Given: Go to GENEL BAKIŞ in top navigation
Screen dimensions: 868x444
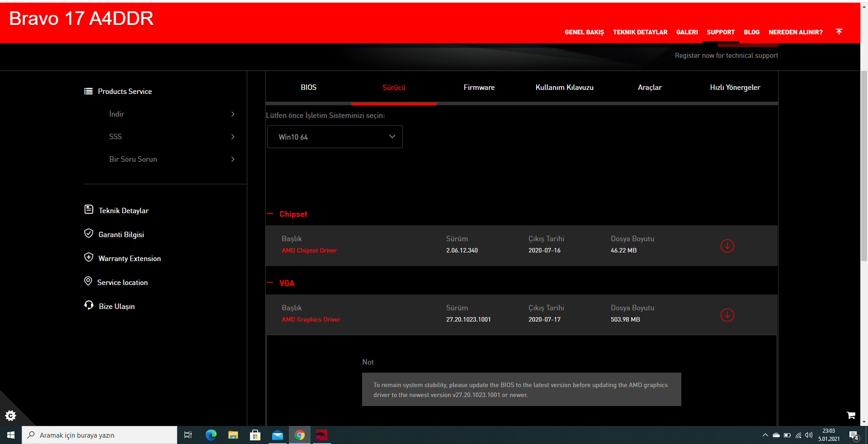Looking at the screenshot, I should pyautogui.click(x=584, y=32).
